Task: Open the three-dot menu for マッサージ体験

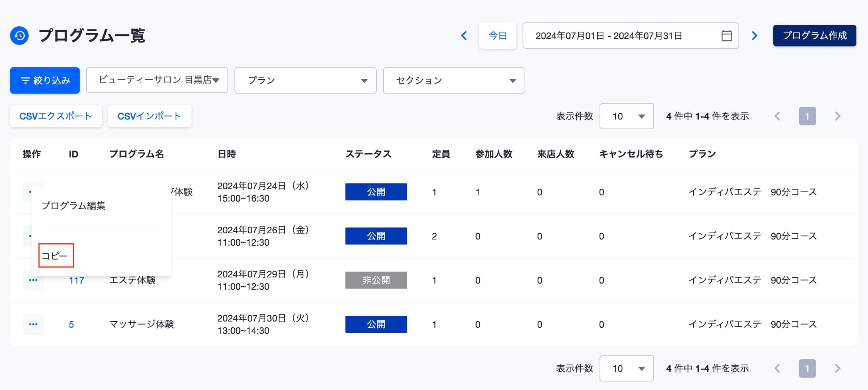Action: [33, 324]
